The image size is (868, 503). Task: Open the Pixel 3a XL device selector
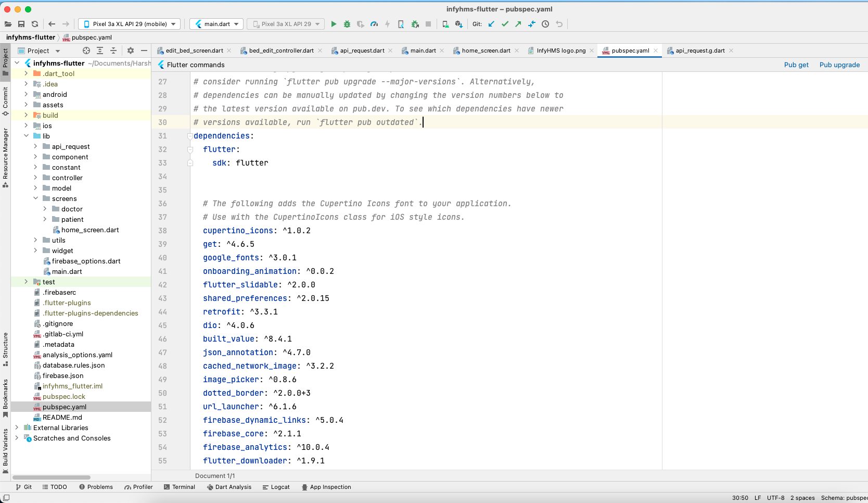(129, 24)
